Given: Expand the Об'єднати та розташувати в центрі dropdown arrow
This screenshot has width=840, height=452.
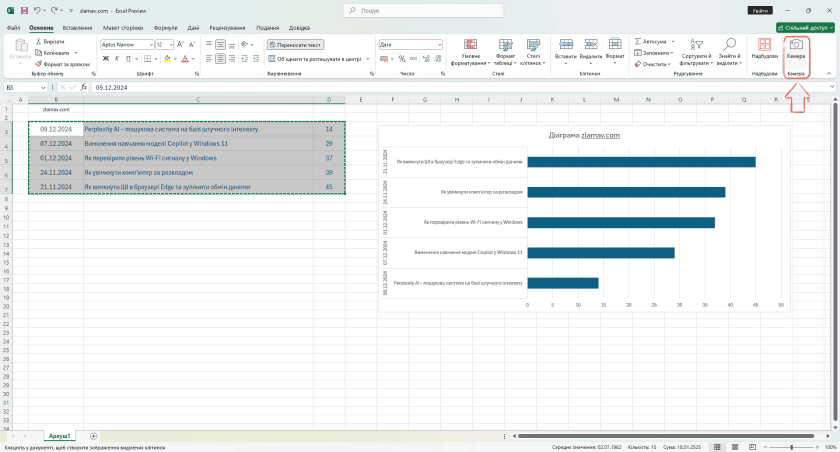Looking at the screenshot, I should click(x=368, y=58).
